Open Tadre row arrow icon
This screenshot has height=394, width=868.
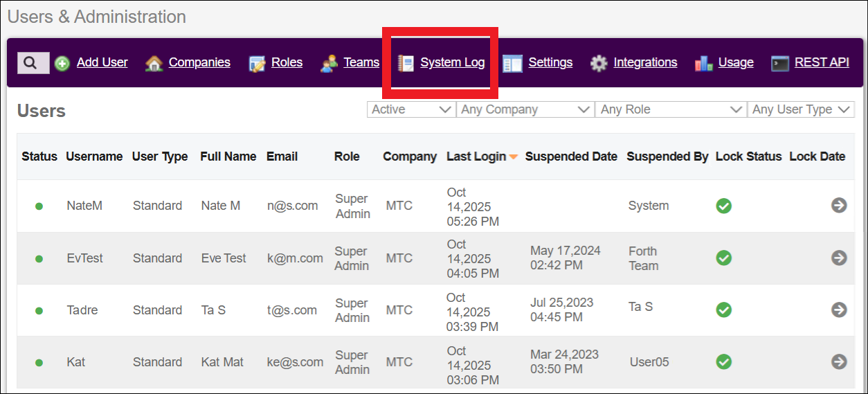point(839,310)
